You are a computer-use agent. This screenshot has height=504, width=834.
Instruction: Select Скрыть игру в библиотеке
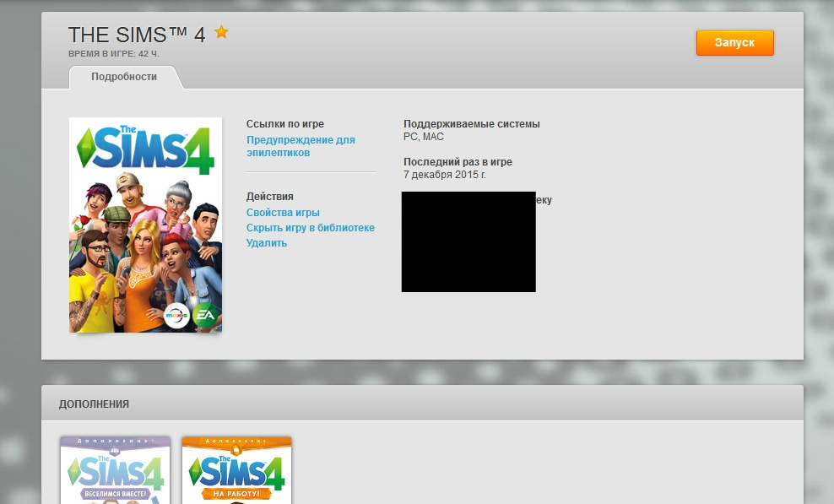(310, 228)
